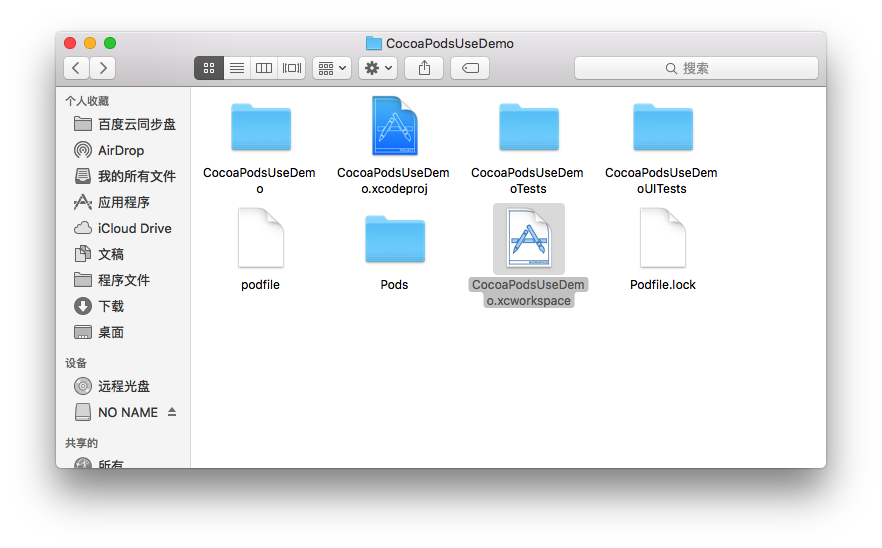
Task: Open the gear action menu
Action: pos(378,68)
